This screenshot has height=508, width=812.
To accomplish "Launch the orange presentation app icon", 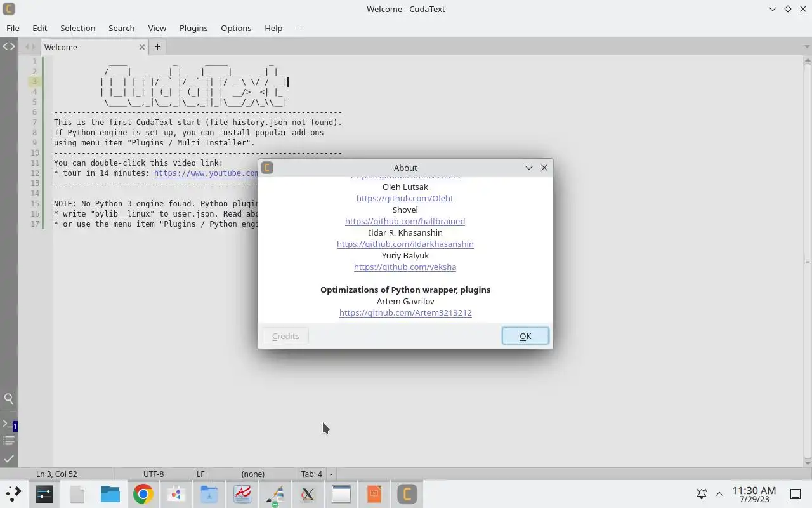I will coord(374,493).
